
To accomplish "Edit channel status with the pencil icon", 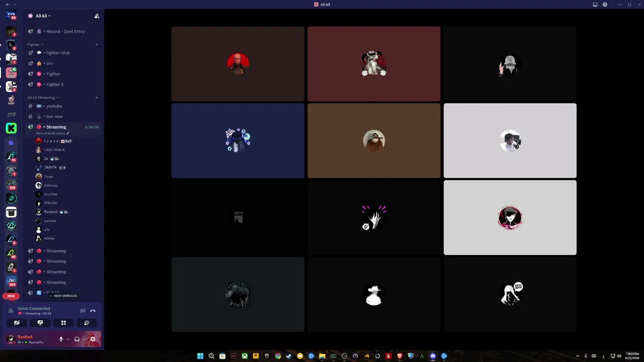I will (x=68, y=133).
